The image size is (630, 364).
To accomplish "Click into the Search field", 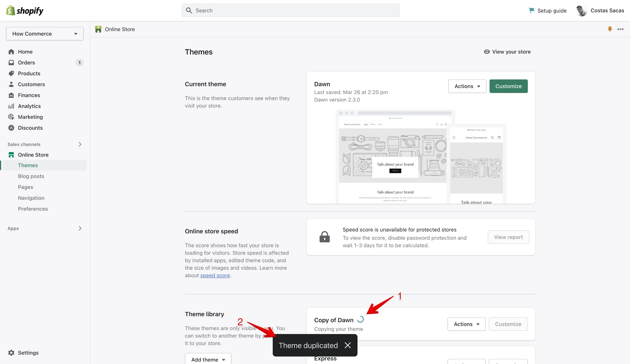I will pyautogui.click(x=291, y=10).
